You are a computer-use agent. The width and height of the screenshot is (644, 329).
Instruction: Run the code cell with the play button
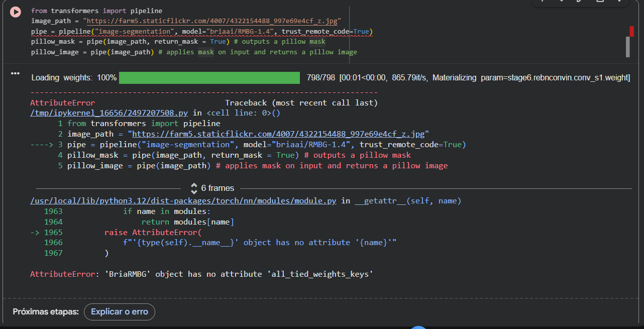click(x=16, y=12)
